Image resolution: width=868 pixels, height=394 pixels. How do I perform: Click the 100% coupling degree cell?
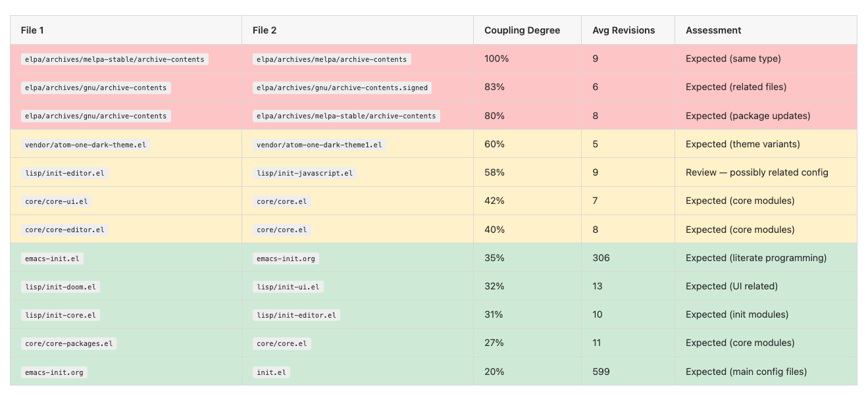pyautogui.click(x=496, y=59)
